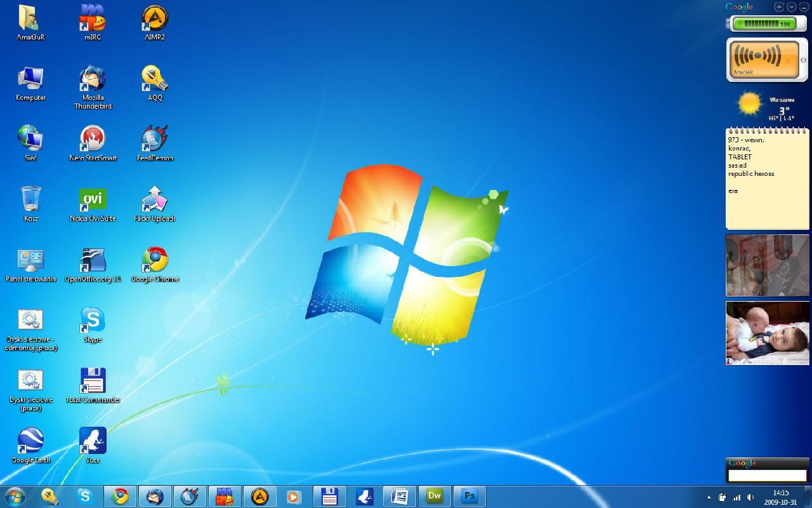This screenshot has width=812, height=508.
Task: Open the Google Earth desktop icon
Action: [x=30, y=441]
